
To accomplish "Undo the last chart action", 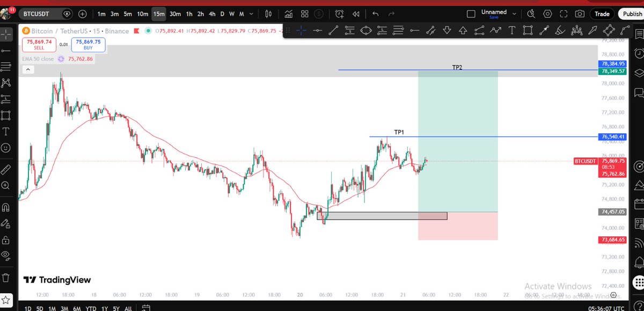I will [x=375, y=14].
